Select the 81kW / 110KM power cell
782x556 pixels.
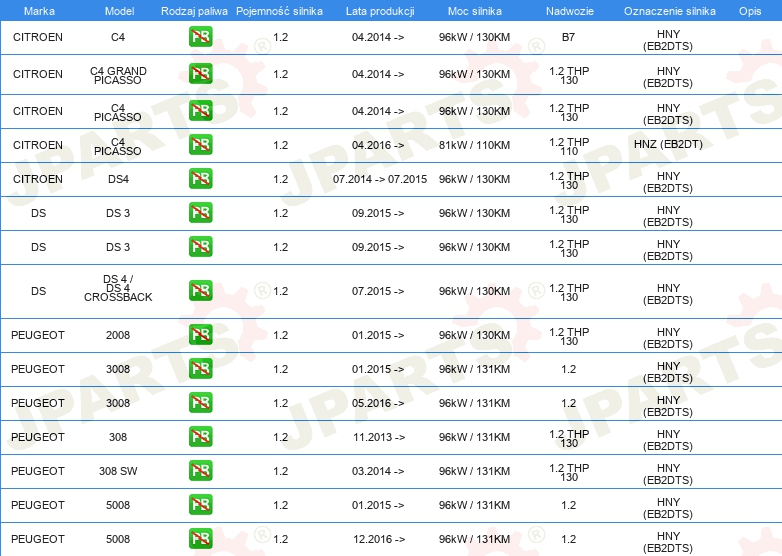pyautogui.click(x=474, y=145)
